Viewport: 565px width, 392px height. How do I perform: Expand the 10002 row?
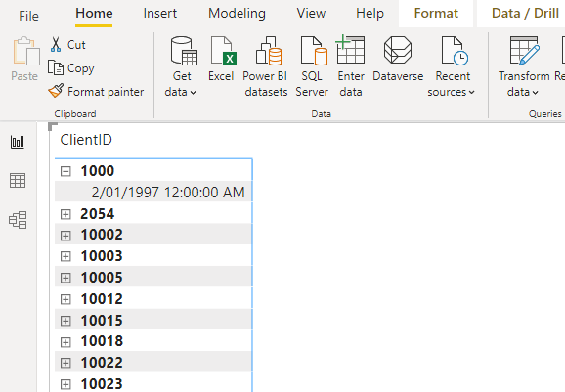(x=65, y=236)
